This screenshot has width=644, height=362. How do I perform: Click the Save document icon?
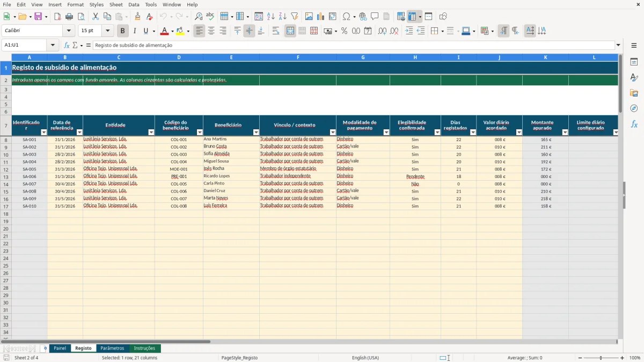(x=38, y=17)
